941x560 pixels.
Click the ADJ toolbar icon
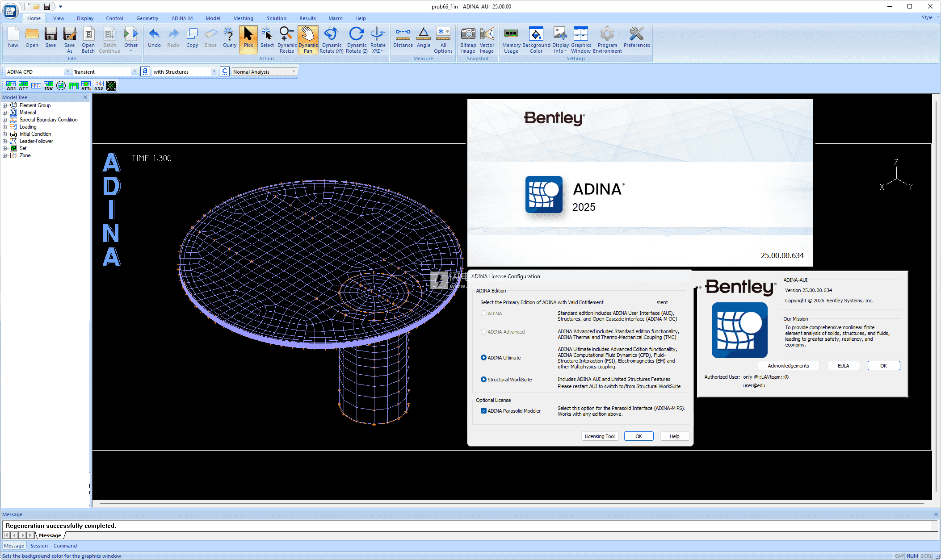click(x=11, y=86)
